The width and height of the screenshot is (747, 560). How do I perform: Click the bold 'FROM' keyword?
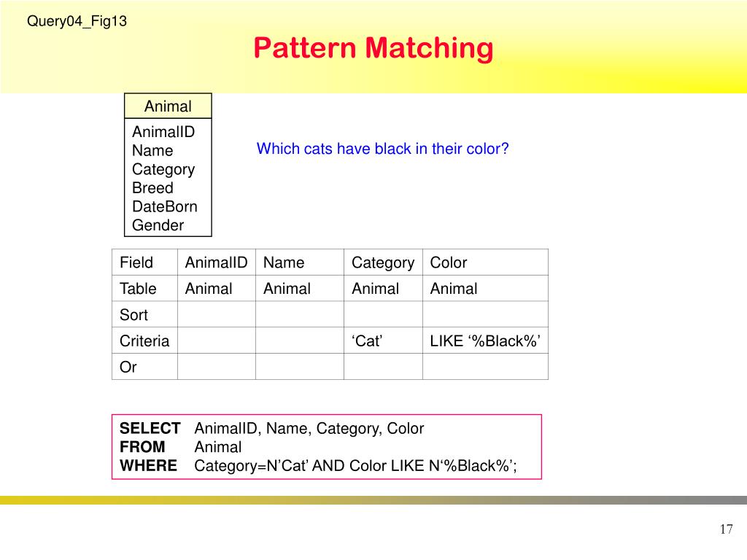pos(142,447)
